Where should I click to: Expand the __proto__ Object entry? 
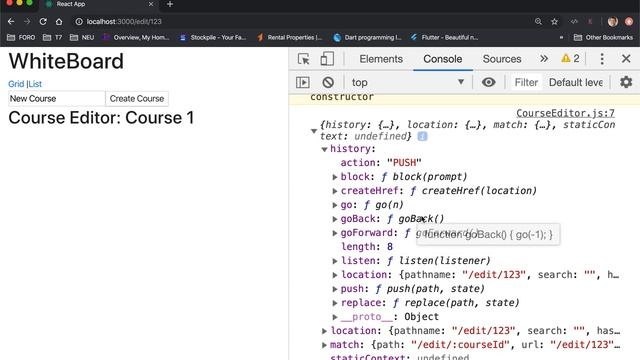point(335,317)
